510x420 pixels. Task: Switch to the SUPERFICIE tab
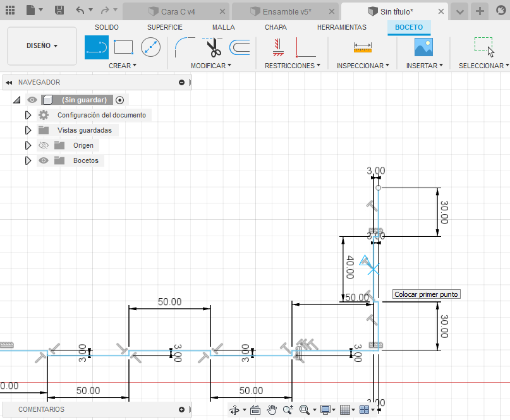pyautogui.click(x=165, y=27)
